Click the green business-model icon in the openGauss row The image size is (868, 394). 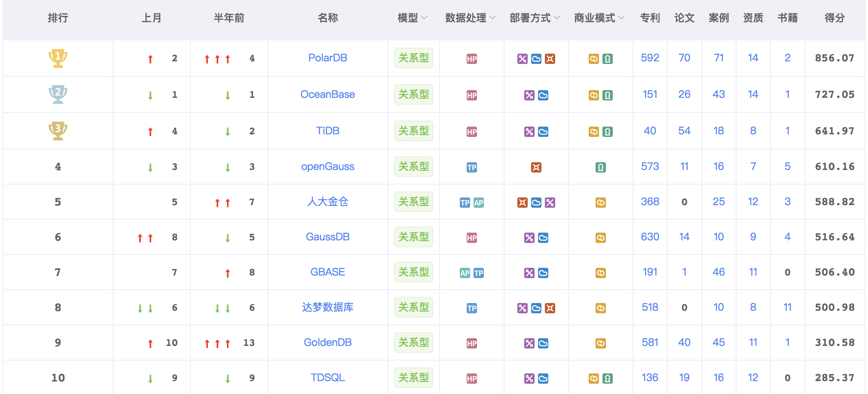tap(600, 167)
